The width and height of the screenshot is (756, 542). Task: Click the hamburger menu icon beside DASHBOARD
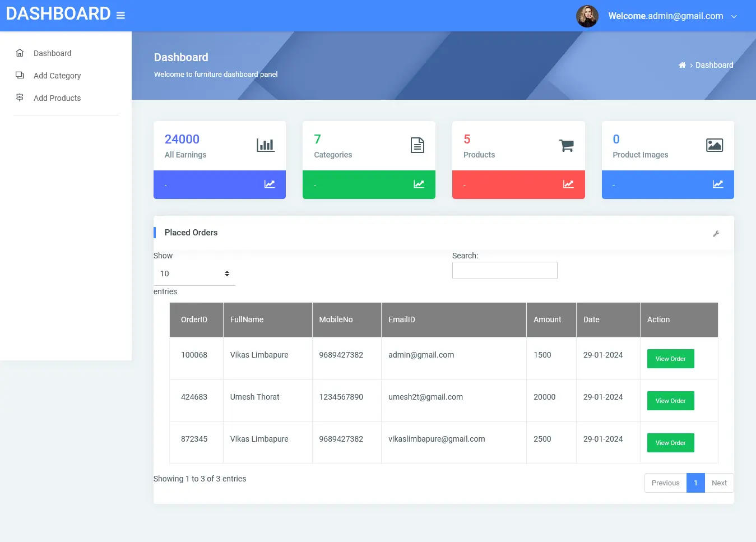click(x=120, y=16)
